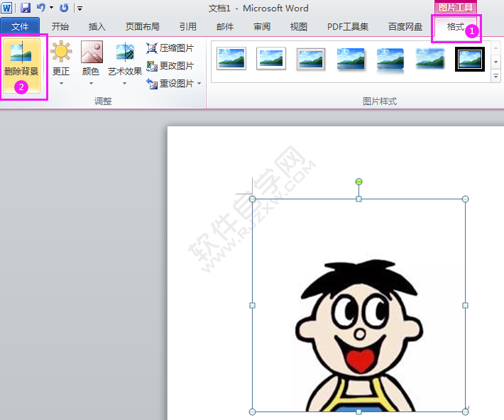Screen dimensions: 504x420
Task: Open the PDF工具集 tab
Action: (347, 27)
